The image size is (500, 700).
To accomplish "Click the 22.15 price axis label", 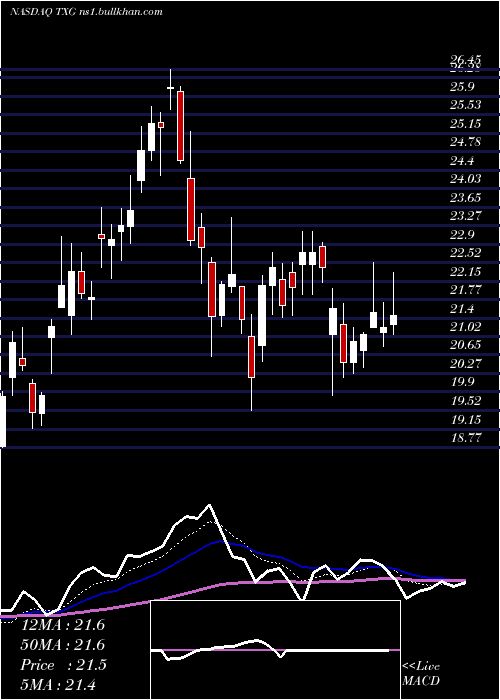I will click(x=466, y=271).
